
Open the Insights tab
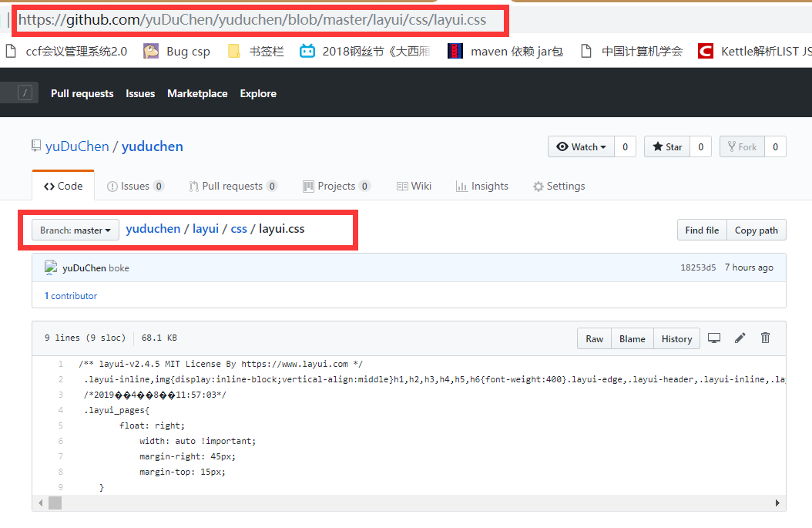(x=482, y=186)
